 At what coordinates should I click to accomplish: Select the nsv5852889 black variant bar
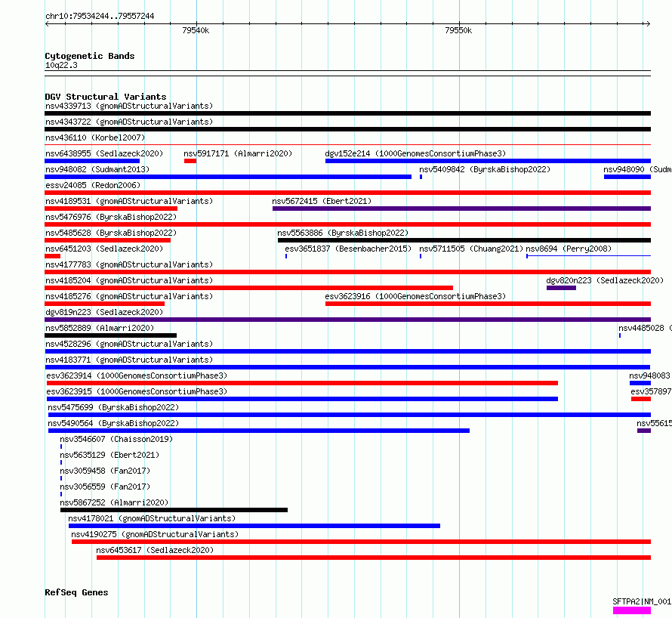110,335
